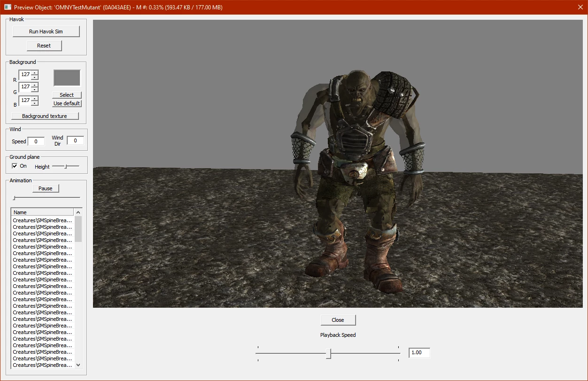The height and width of the screenshot is (381, 588).
Task: Click the Name column header
Action: pyautogui.click(x=42, y=212)
